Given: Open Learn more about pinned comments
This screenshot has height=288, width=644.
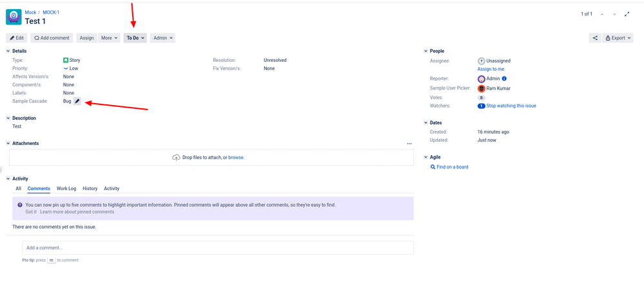Looking at the screenshot, I should tap(77, 212).
